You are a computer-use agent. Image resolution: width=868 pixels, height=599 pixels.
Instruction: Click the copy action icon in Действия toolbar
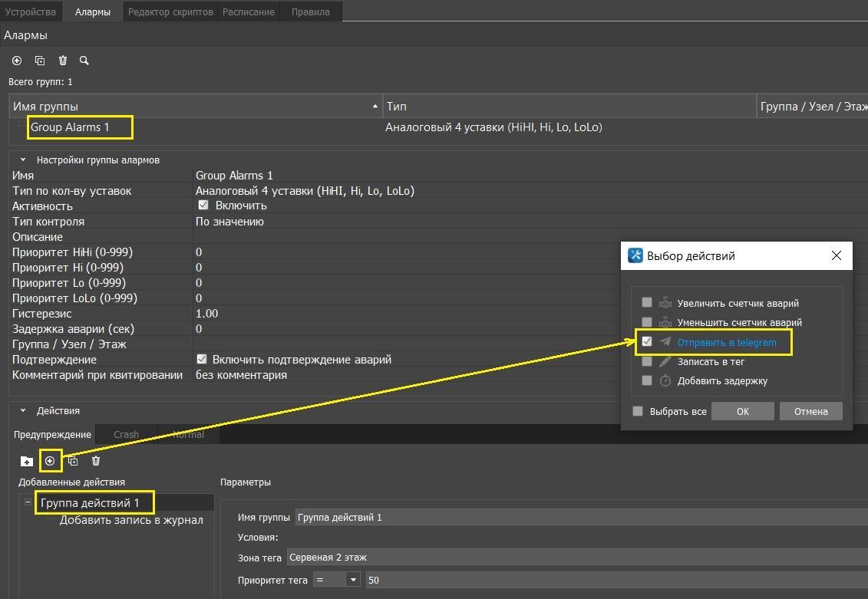click(x=73, y=461)
